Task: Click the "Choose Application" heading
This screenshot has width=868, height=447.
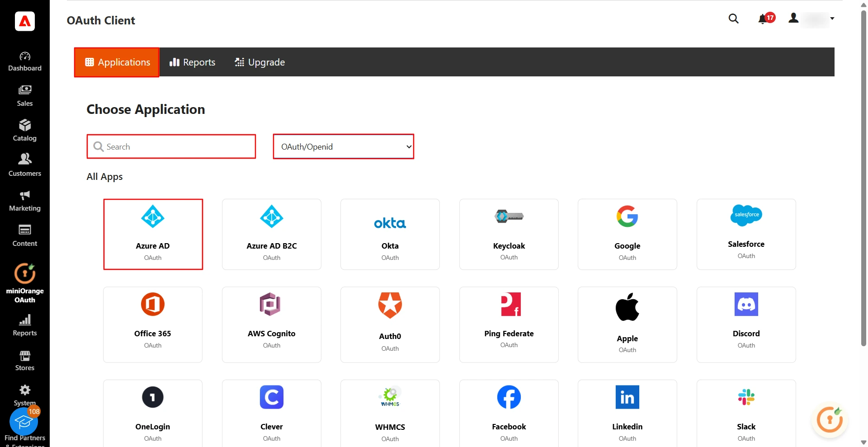Action: (146, 109)
